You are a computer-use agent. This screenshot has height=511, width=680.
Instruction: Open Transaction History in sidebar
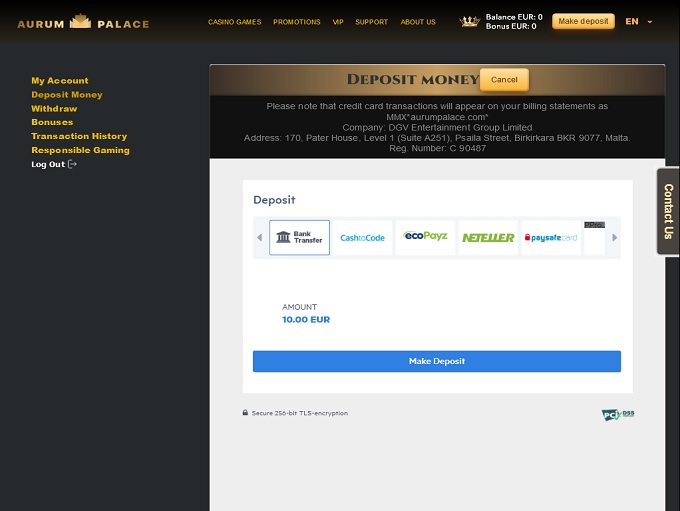point(79,136)
